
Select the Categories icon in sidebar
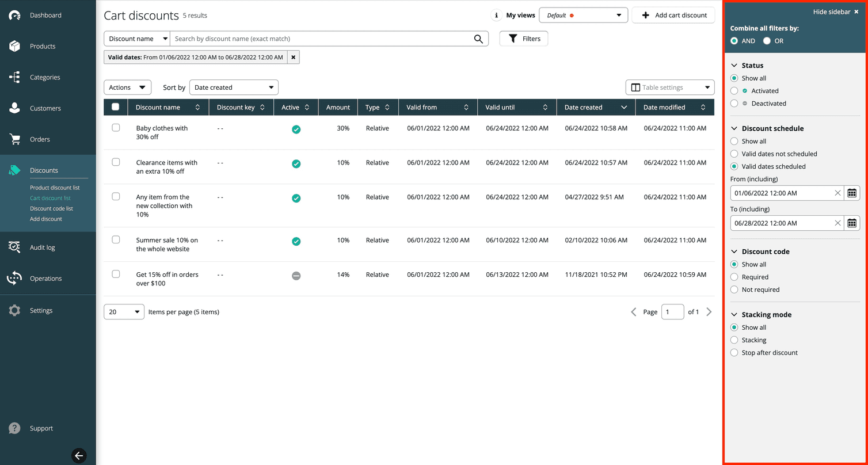14,77
